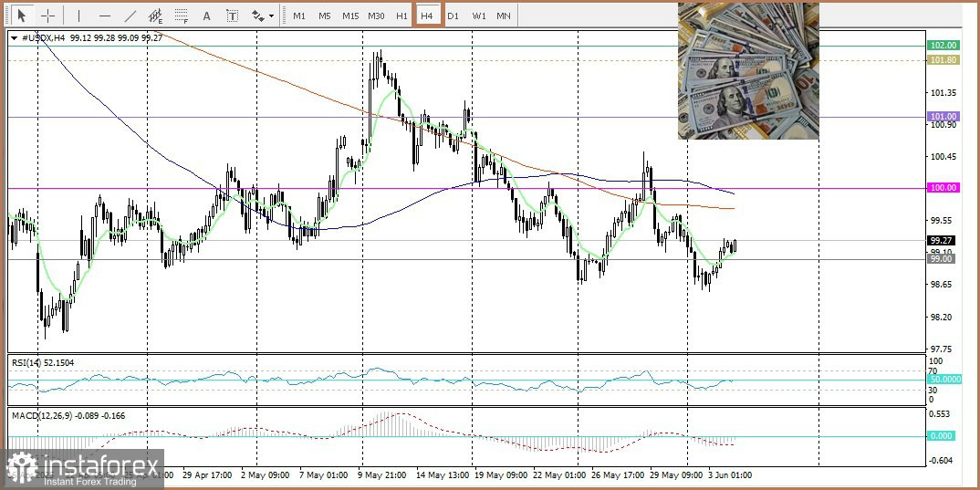
Task: Activate the crosshair tool
Action: click(48, 16)
